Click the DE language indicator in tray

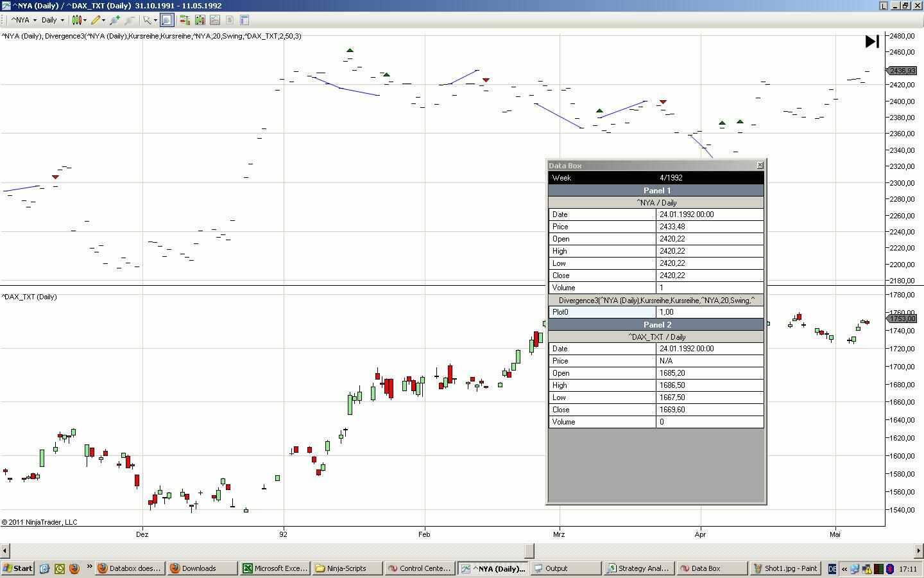[x=832, y=568]
